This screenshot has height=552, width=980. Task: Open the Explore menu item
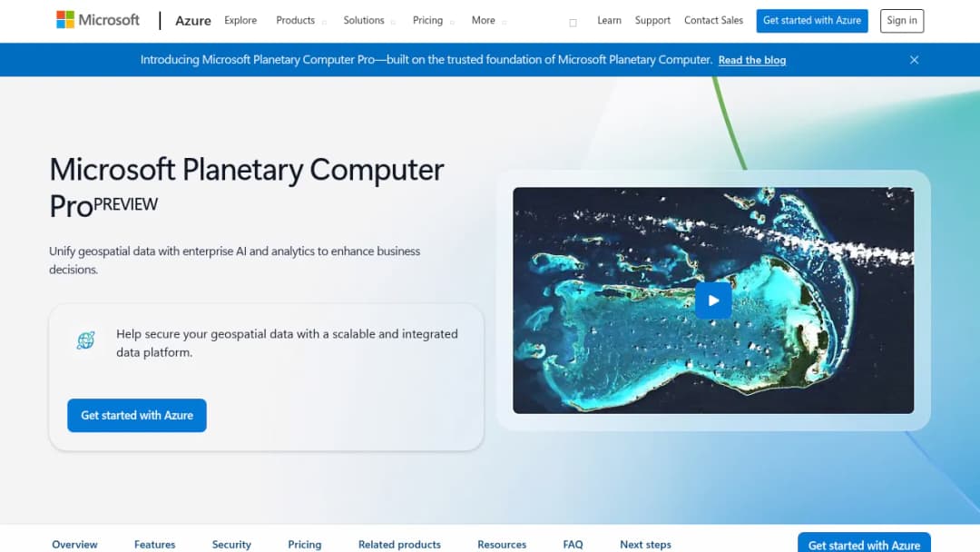(x=240, y=20)
